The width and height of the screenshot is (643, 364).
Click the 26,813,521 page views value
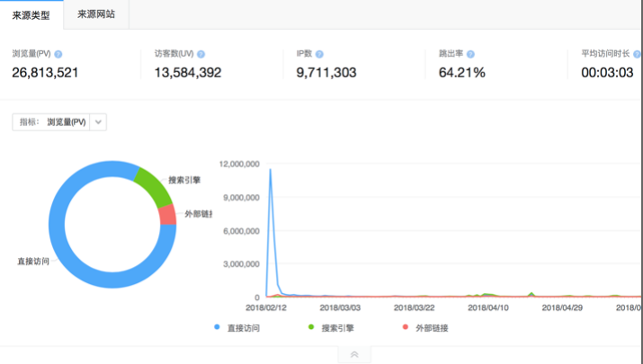45,73
